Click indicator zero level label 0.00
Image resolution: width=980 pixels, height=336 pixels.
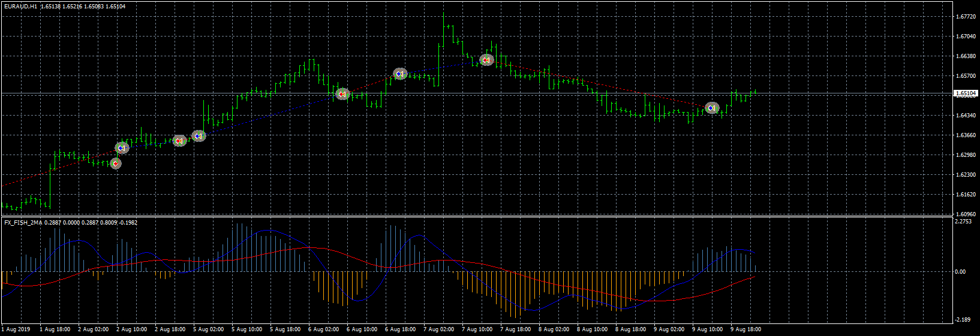[x=960, y=271]
